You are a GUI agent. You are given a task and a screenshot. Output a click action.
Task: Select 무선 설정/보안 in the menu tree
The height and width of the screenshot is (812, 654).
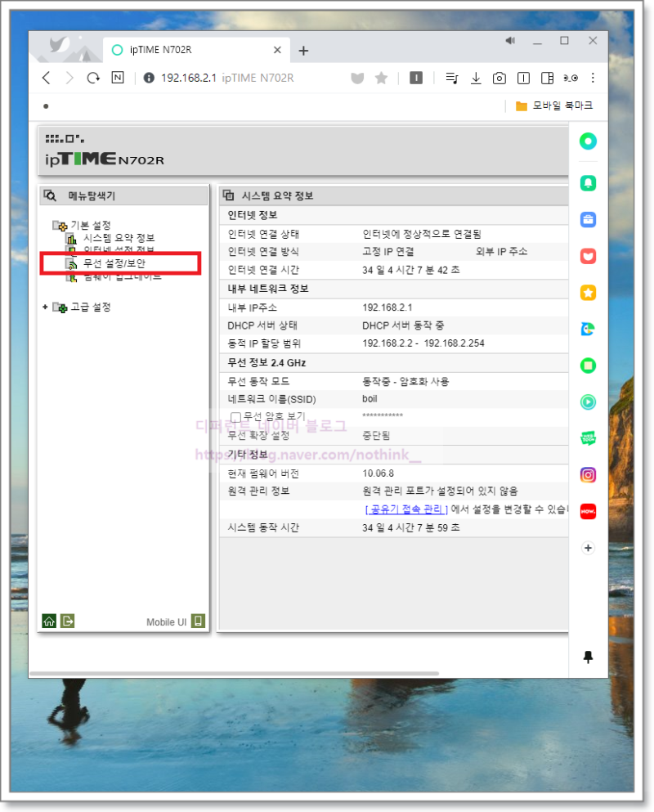coord(113,262)
